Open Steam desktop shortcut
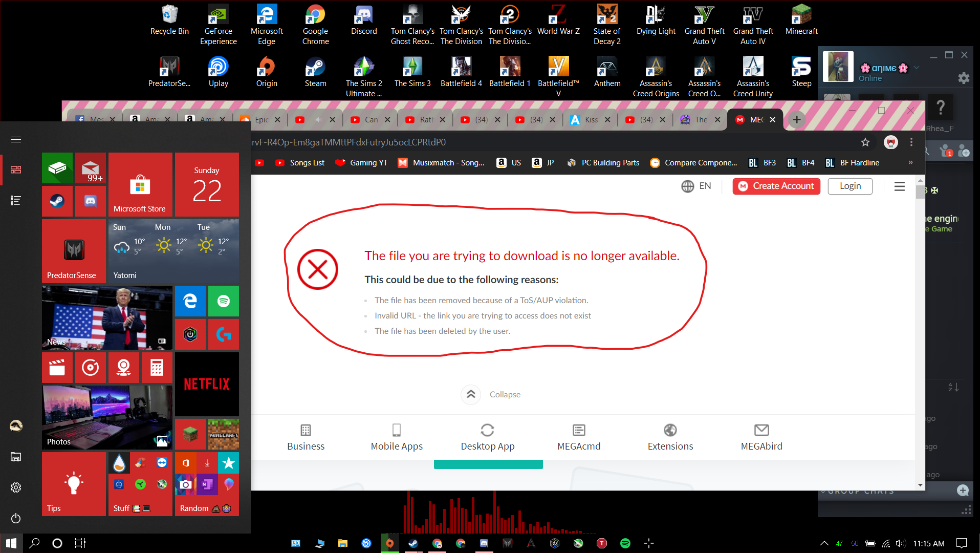 point(315,72)
